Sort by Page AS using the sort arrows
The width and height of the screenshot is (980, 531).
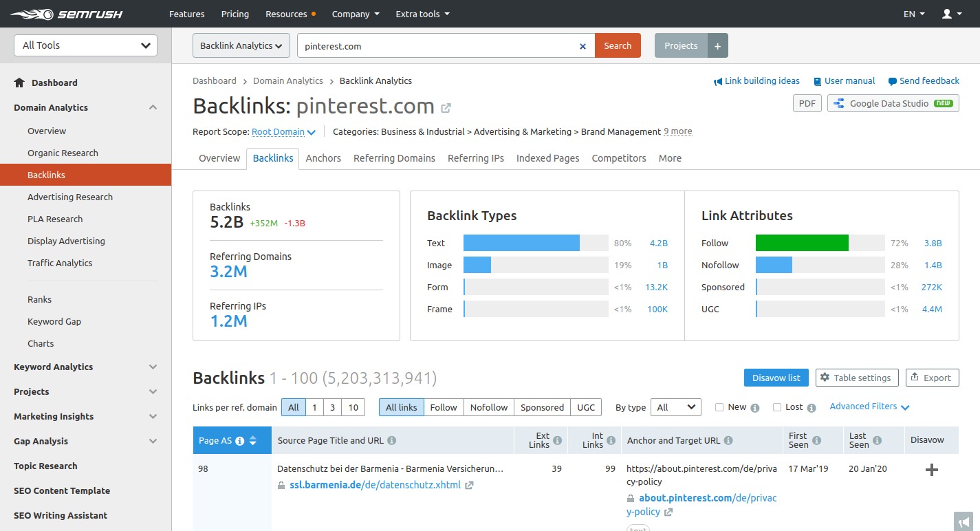(x=253, y=441)
